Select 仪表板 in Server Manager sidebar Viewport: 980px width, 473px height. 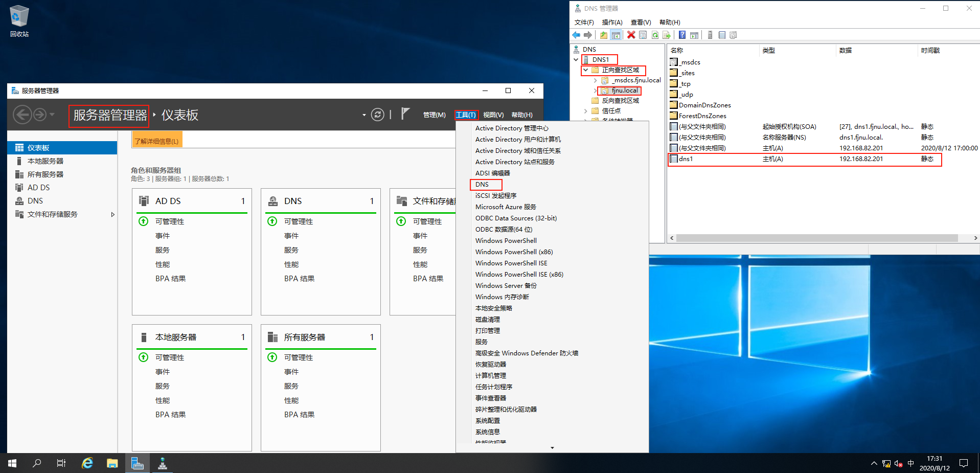tap(62, 148)
